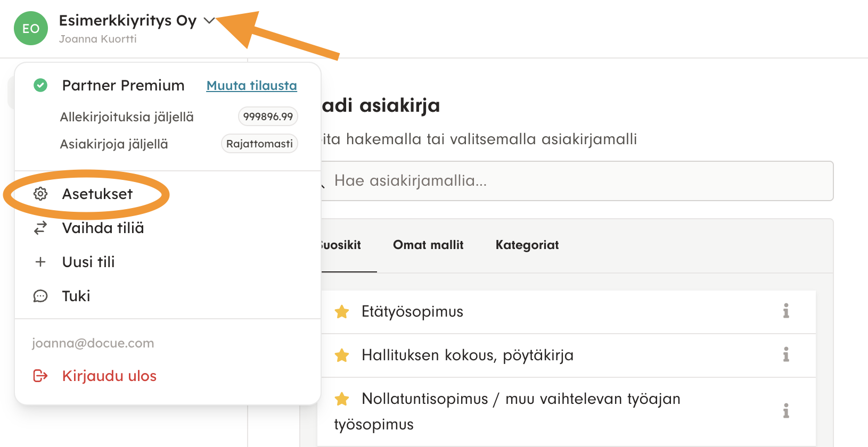Click the Asetukset gear icon
868x447 pixels.
click(x=40, y=194)
